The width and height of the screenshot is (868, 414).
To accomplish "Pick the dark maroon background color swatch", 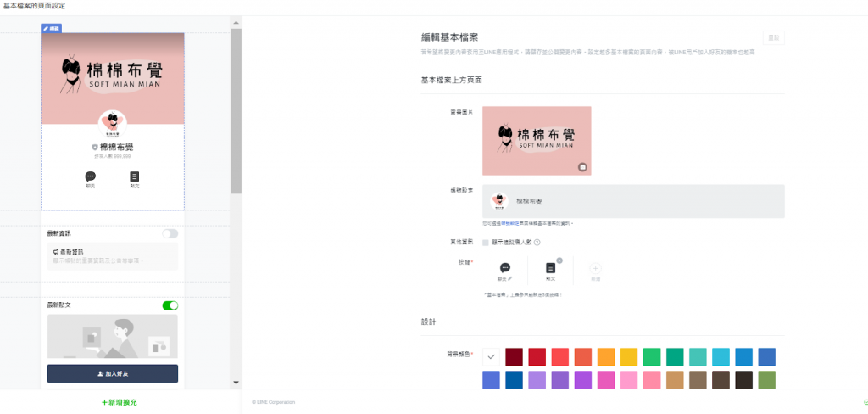I will pos(515,357).
